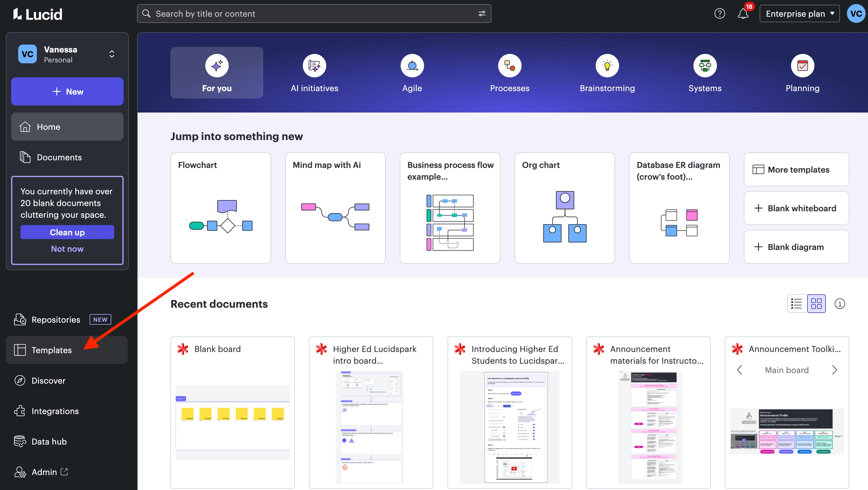Open the notifications bell
Image resolution: width=868 pixels, height=490 pixels.
point(743,14)
